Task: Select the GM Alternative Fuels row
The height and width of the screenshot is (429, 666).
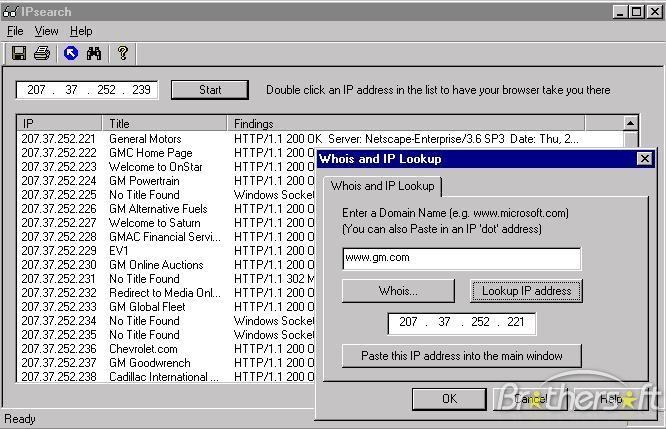Action: coord(166,209)
